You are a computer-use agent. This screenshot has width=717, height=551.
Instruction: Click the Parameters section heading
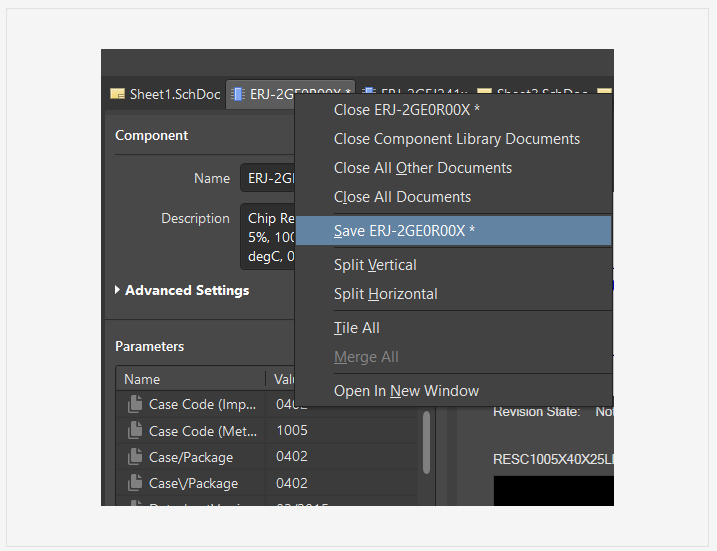point(150,346)
